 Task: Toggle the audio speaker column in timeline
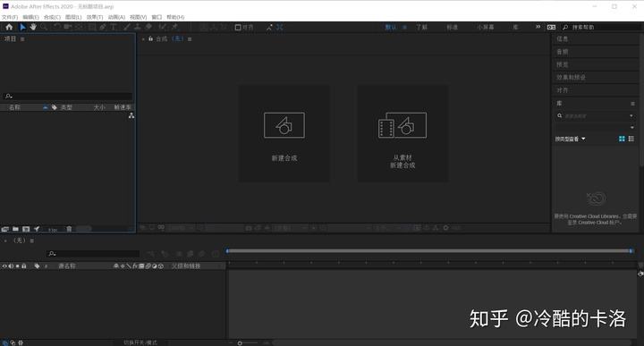coord(11,266)
